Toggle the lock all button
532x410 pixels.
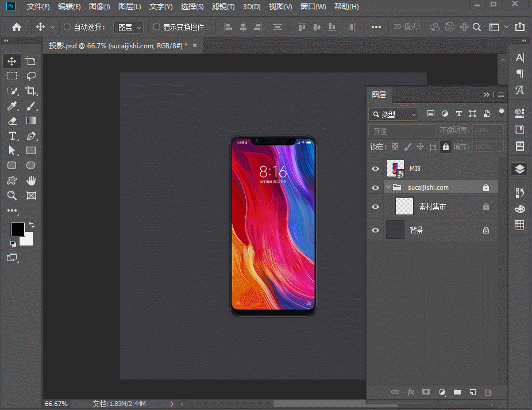click(445, 147)
